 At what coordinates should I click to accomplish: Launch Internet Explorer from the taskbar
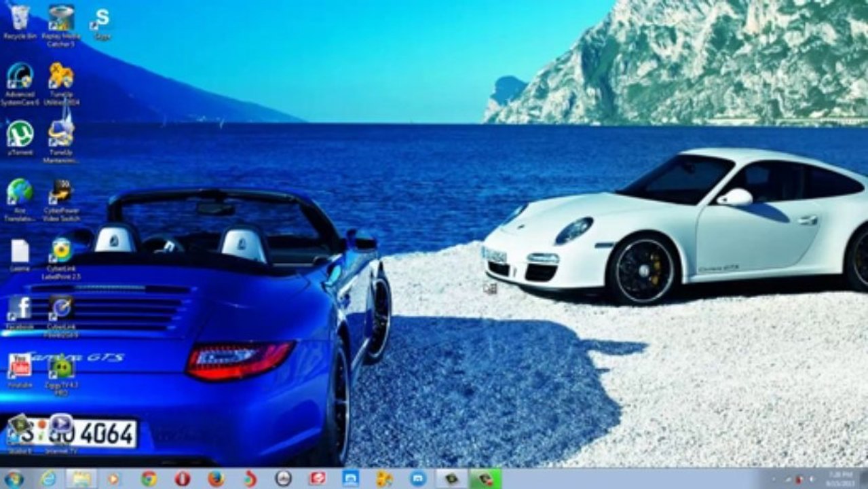(48, 479)
